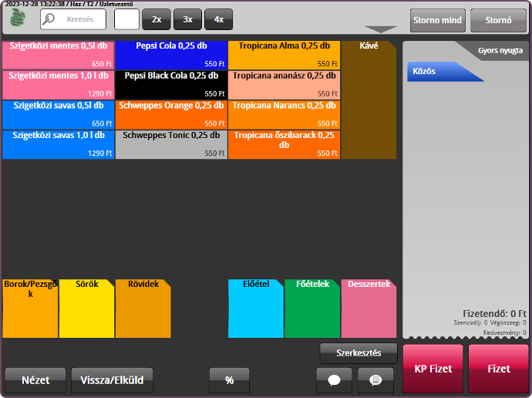This screenshot has height=398, width=532.
Task: Click the Storno mind button
Action: coord(437,20)
